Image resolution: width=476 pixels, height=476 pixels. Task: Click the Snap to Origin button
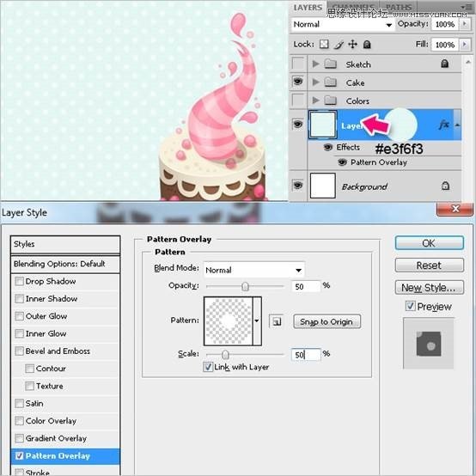(326, 322)
